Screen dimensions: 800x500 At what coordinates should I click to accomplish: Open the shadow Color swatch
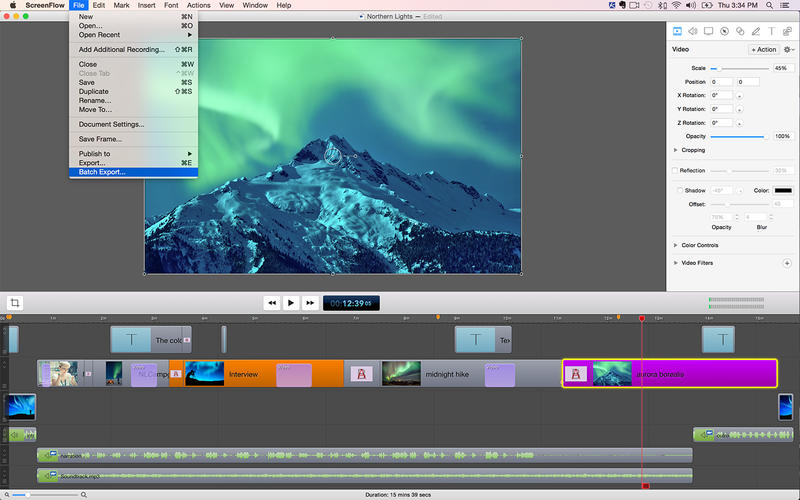(782, 190)
